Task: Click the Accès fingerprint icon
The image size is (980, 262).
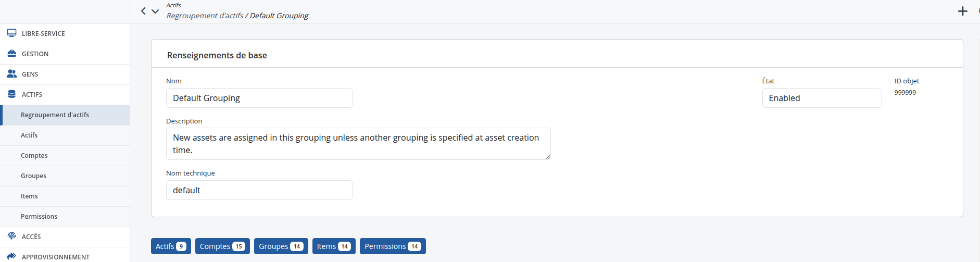Action: tap(11, 236)
